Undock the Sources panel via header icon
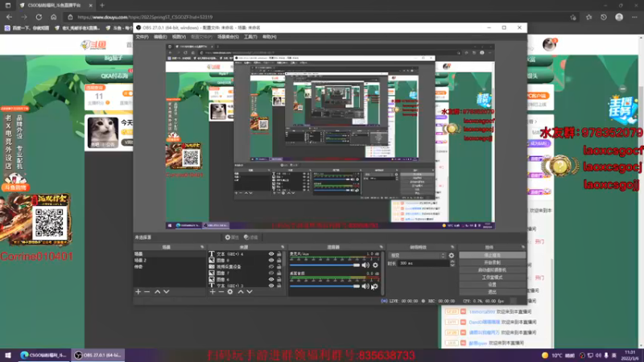 coord(283,247)
